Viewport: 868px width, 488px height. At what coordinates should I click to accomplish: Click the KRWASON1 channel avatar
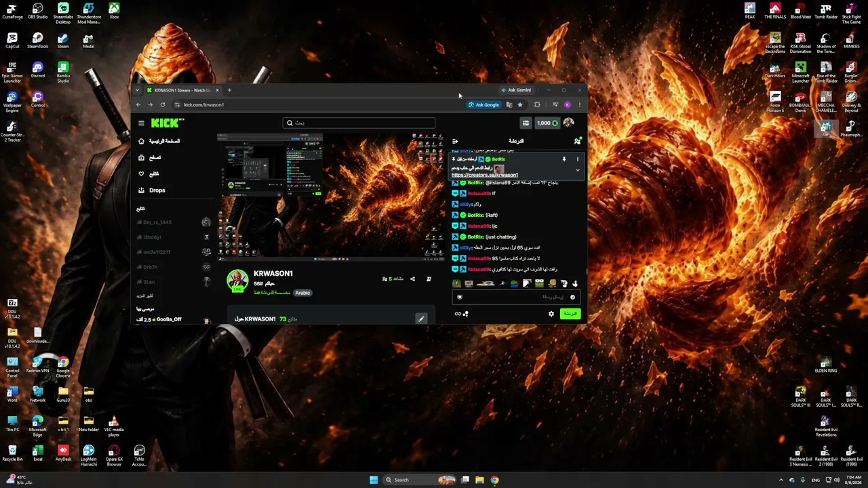(x=237, y=280)
